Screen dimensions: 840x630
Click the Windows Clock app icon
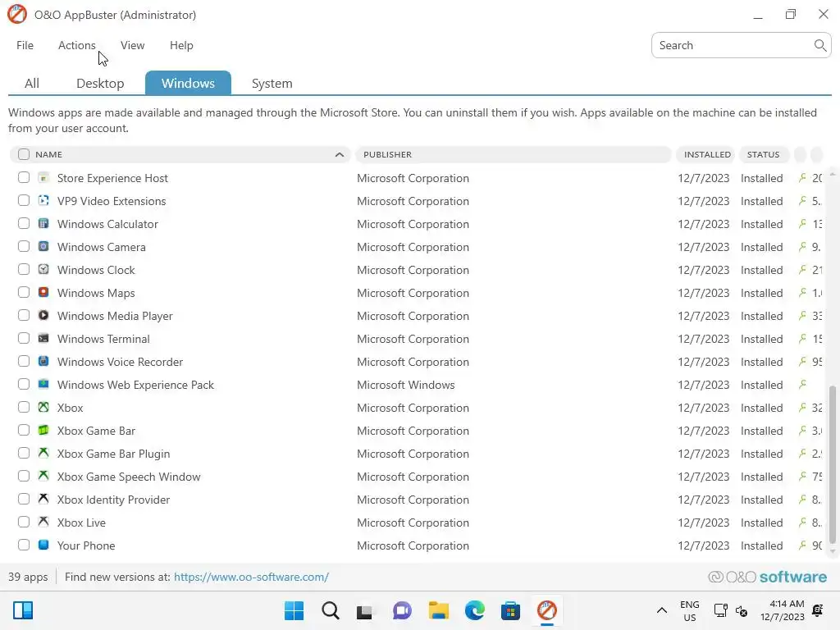point(43,269)
